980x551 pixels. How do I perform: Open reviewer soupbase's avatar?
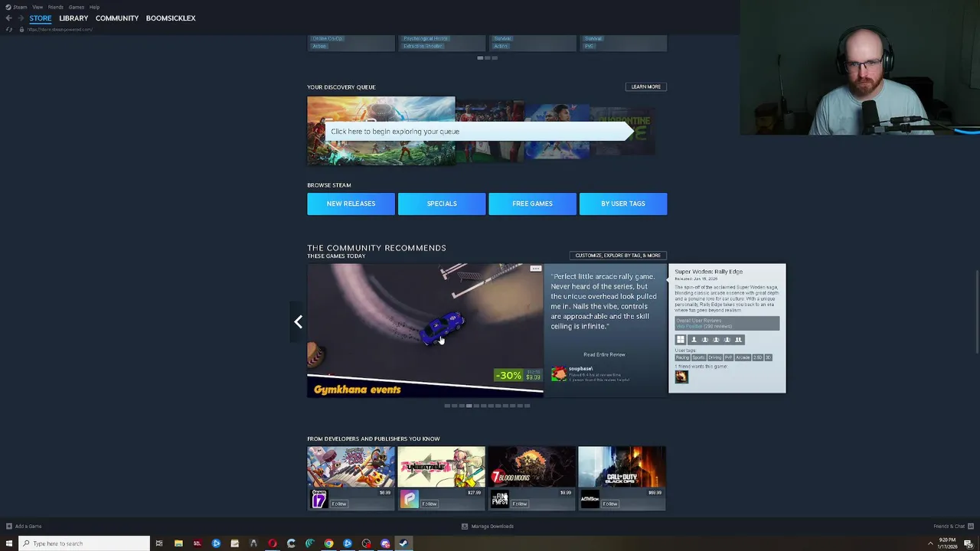[559, 373]
